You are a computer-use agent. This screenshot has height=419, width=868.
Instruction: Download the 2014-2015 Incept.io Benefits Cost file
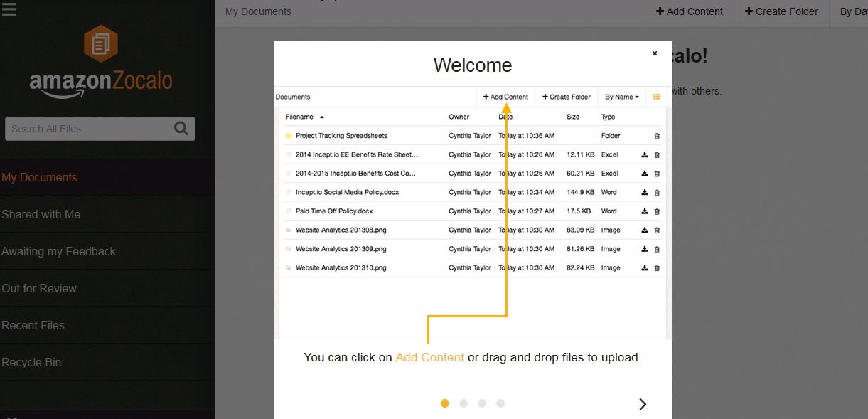point(645,174)
